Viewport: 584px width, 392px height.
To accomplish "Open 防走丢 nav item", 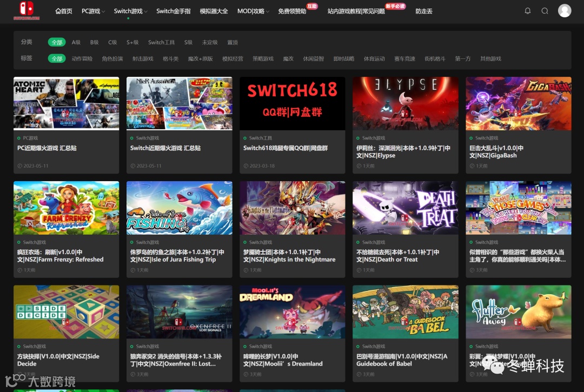I will [x=424, y=11].
